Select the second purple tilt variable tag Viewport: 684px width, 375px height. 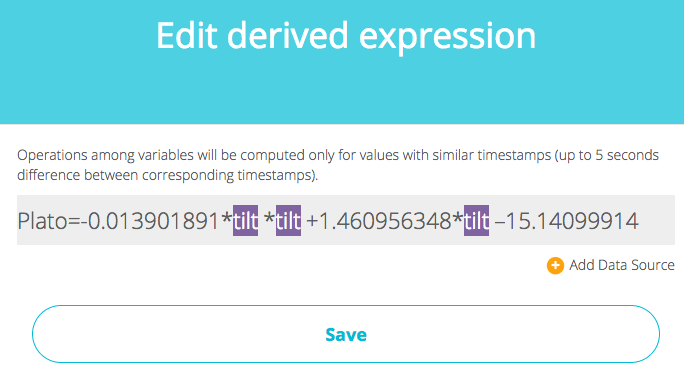[x=288, y=220]
